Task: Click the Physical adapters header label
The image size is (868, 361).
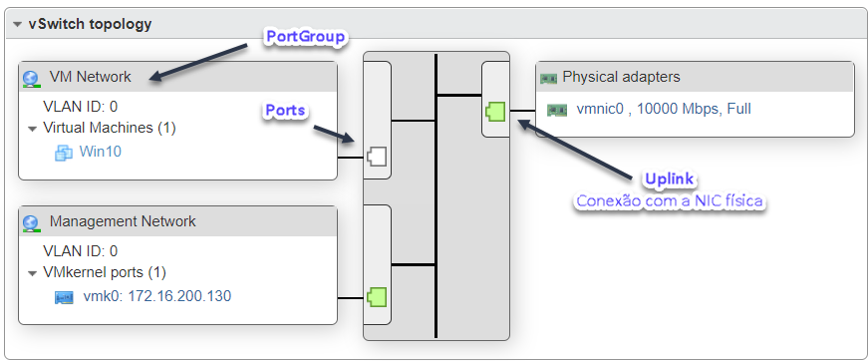Action: (621, 77)
